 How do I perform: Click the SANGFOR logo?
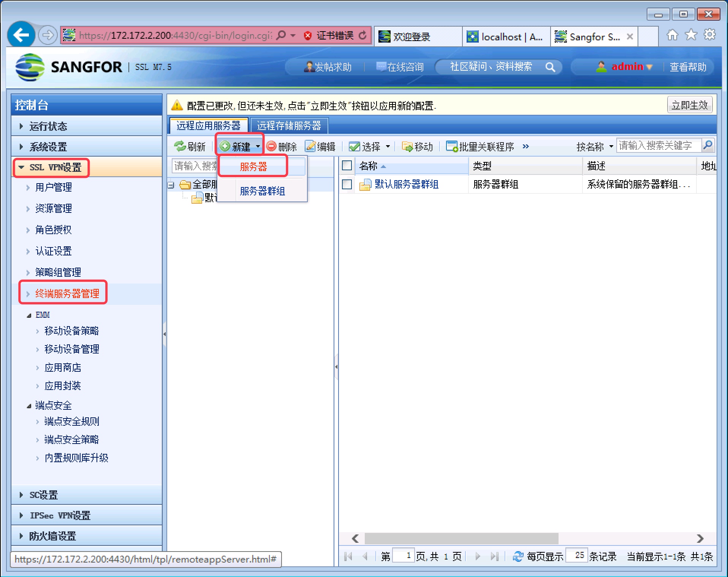69,67
